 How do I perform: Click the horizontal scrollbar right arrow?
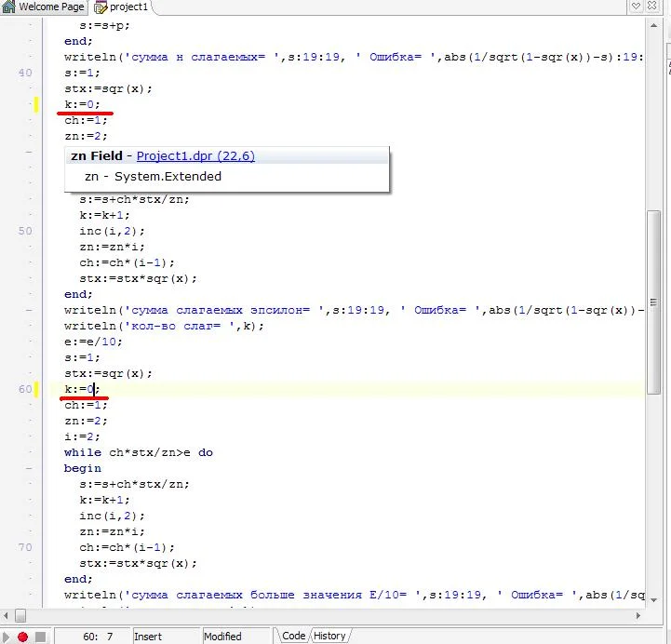tap(638, 616)
